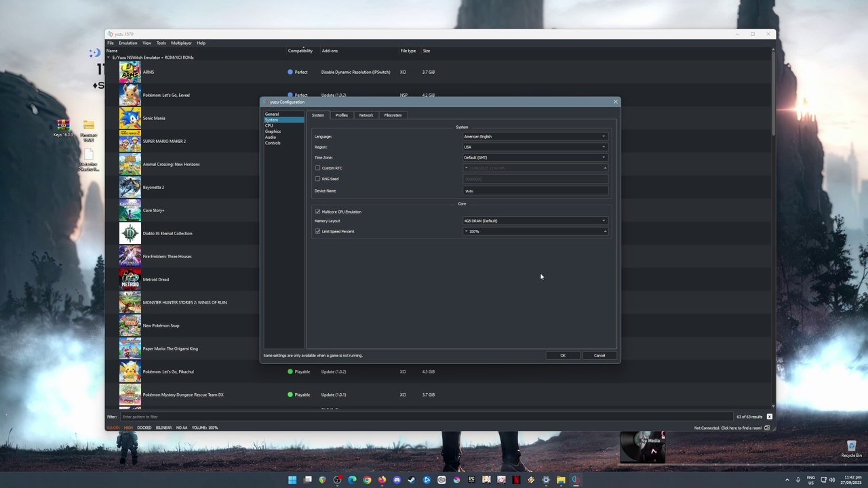Screen dimensions: 868x488
Task: Click the Paper Mario: The Origami King cover
Action: pyautogui.click(x=130, y=348)
